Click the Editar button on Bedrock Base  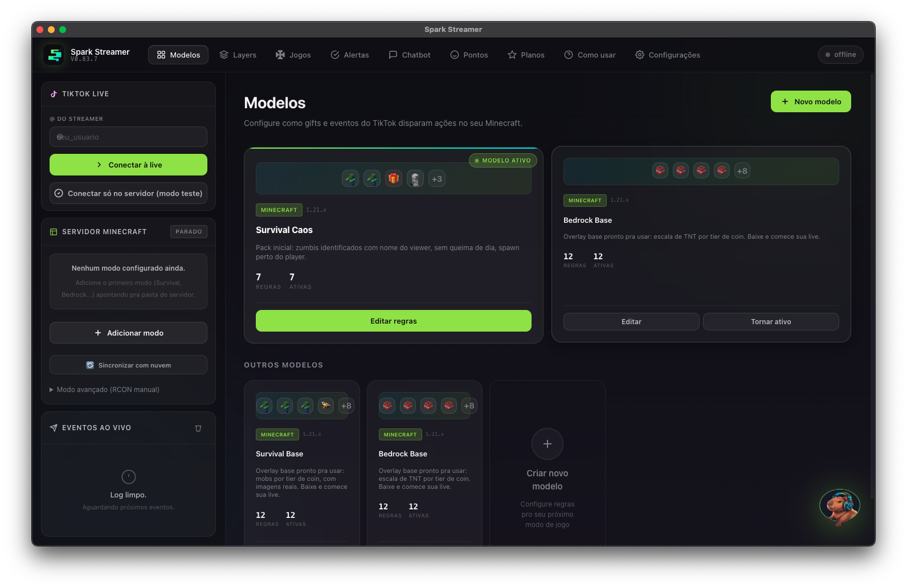(x=631, y=321)
